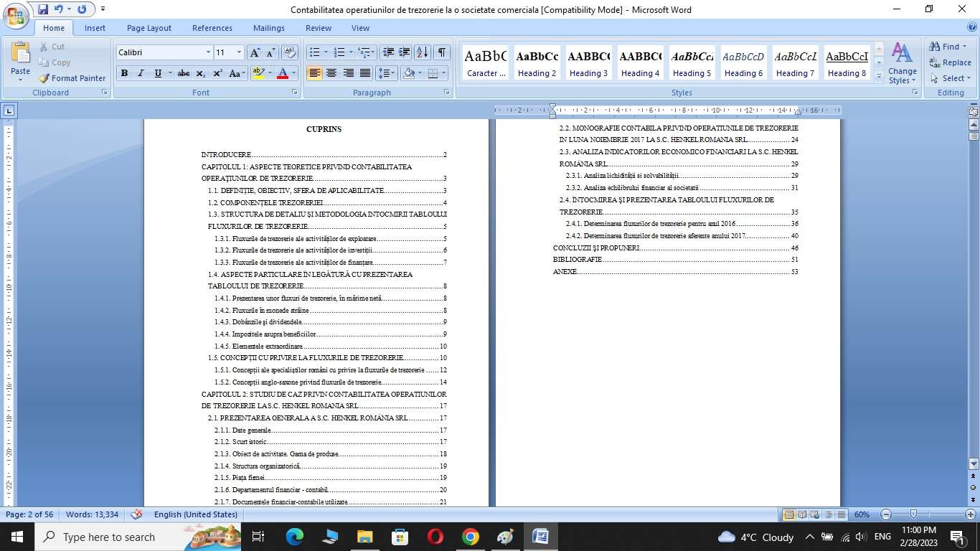Toggle Bold formatting
The width and height of the screenshot is (980, 551).
click(x=124, y=73)
